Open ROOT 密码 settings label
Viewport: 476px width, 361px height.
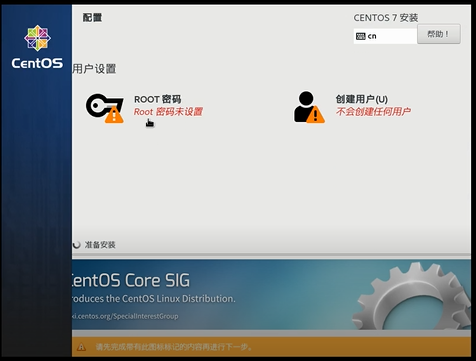[x=157, y=99]
